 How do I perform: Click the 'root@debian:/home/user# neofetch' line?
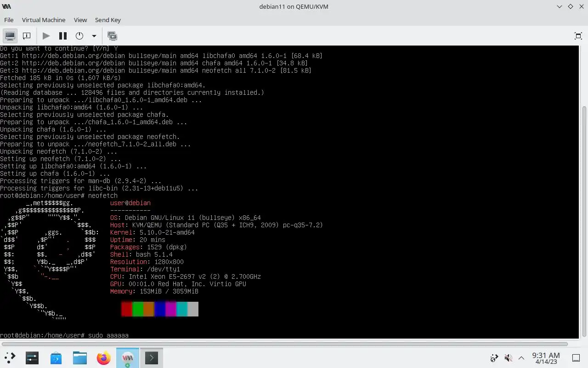click(x=59, y=195)
